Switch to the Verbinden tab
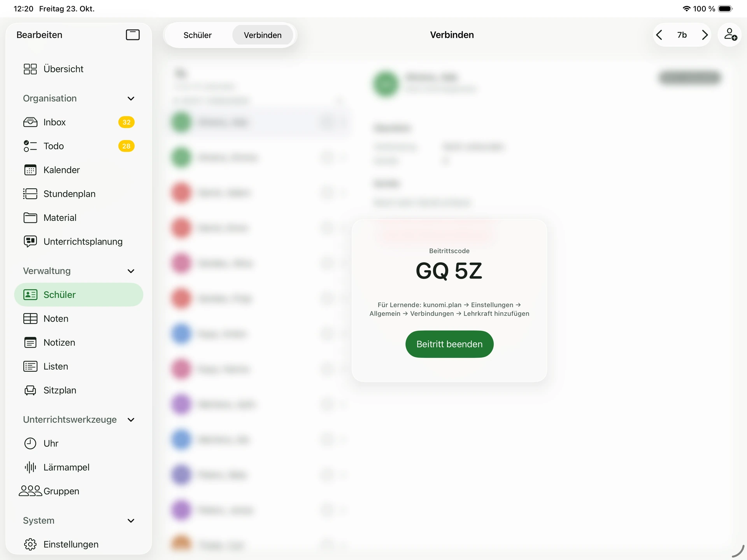747x560 pixels. click(263, 35)
